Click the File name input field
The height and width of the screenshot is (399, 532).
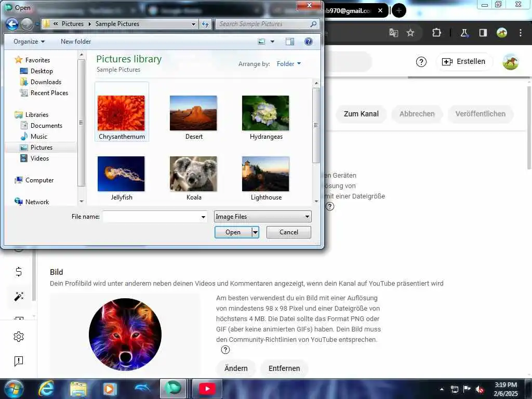151,217
